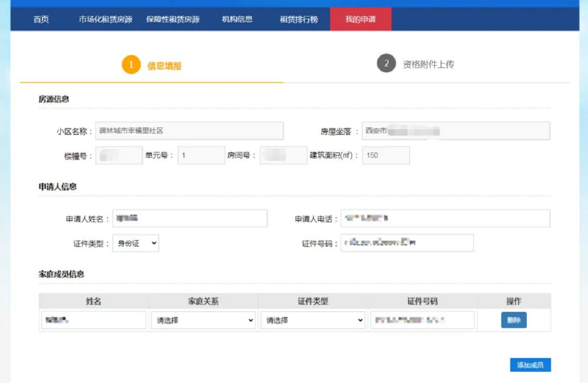This screenshot has height=383, width=588.
Task: Focus the 申请人姓名 input field
Action: (190, 219)
